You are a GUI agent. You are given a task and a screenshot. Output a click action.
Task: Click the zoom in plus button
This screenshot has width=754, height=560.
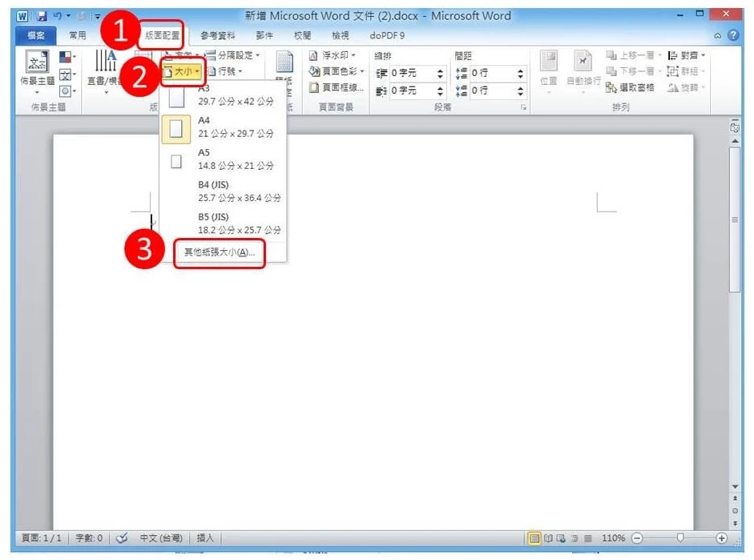(722, 538)
